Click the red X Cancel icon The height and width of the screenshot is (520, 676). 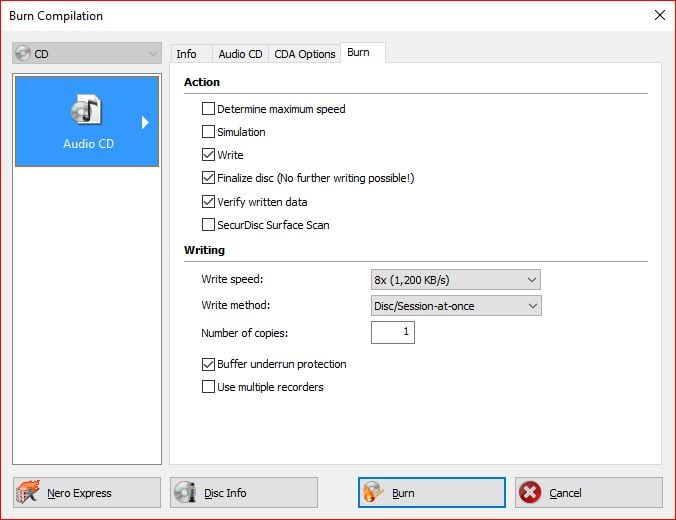click(x=530, y=493)
